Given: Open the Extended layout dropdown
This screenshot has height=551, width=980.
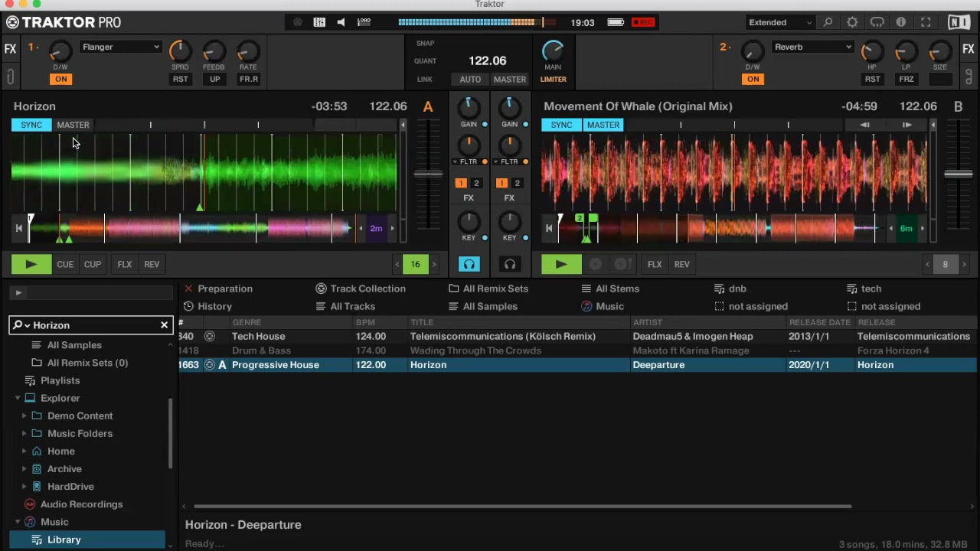Looking at the screenshot, I should point(780,22).
